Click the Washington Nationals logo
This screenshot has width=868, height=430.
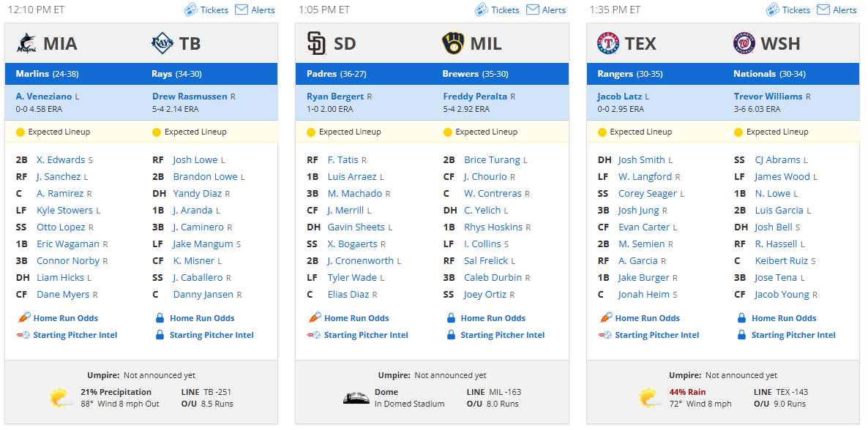click(x=744, y=44)
